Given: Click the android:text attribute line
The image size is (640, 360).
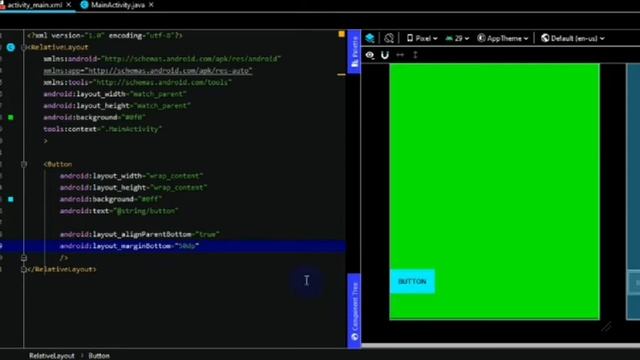Looking at the screenshot, I should pos(119,211).
